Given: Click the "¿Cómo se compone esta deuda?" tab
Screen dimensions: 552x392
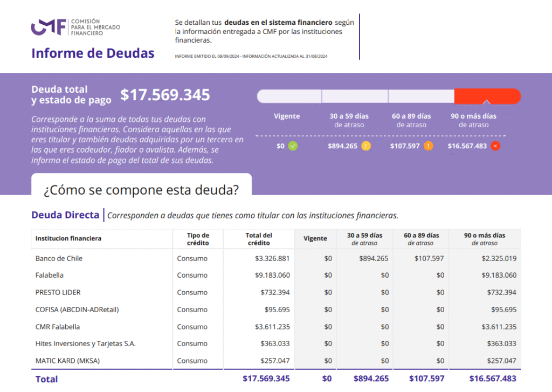Looking at the screenshot, I should point(141,190).
